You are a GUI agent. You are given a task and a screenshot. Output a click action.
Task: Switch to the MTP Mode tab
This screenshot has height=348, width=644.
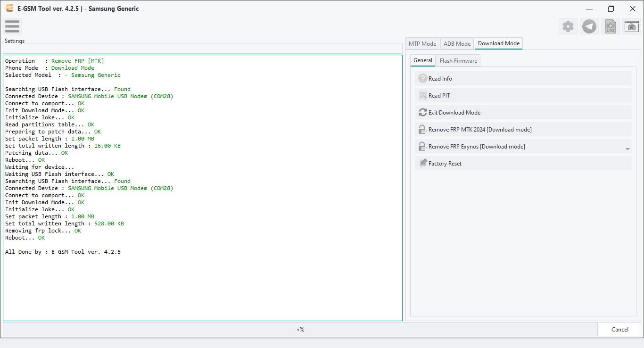click(422, 43)
